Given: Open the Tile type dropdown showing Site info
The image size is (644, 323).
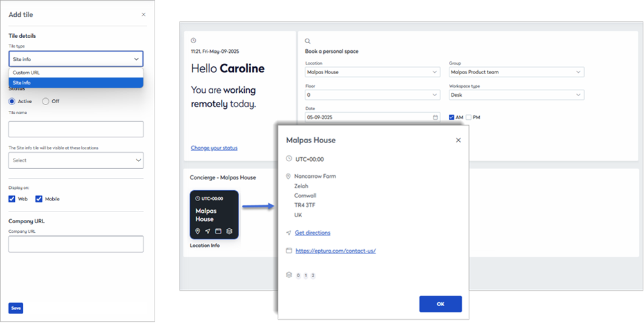Looking at the screenshot, I should 76,59.
